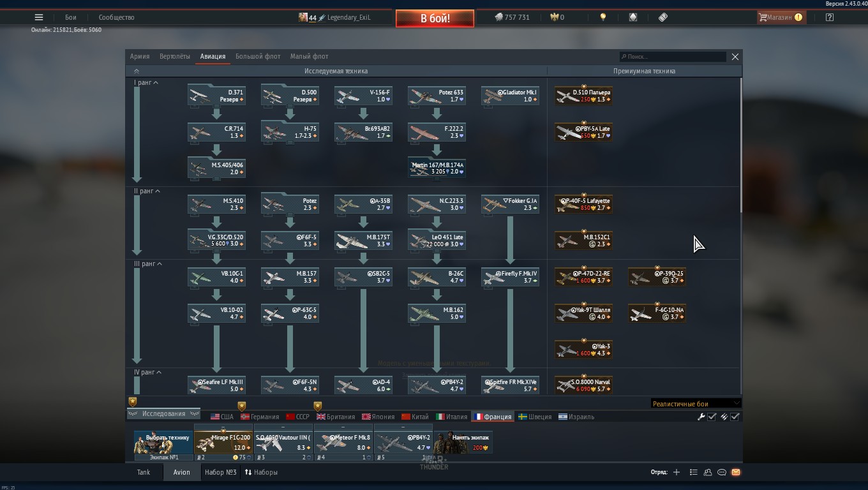The width and height of the screenshot is (868, 490).
Task: Open the Реалистичные бои mode dropdown
Action: [x=696, y=403]
